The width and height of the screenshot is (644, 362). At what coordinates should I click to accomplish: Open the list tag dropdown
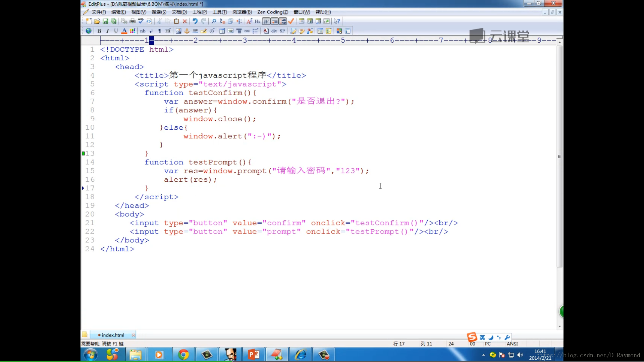[x=256, y=31]
